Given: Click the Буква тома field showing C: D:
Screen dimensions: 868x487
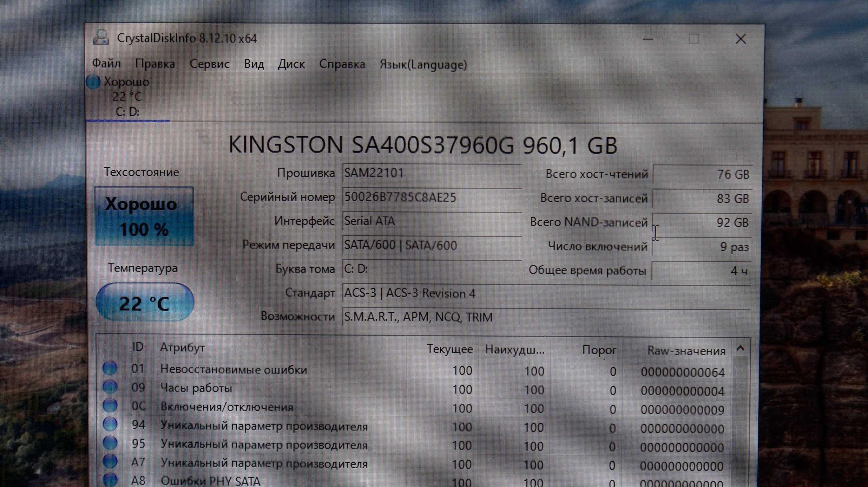Looking at the screenshot, I should click(432, 269).
